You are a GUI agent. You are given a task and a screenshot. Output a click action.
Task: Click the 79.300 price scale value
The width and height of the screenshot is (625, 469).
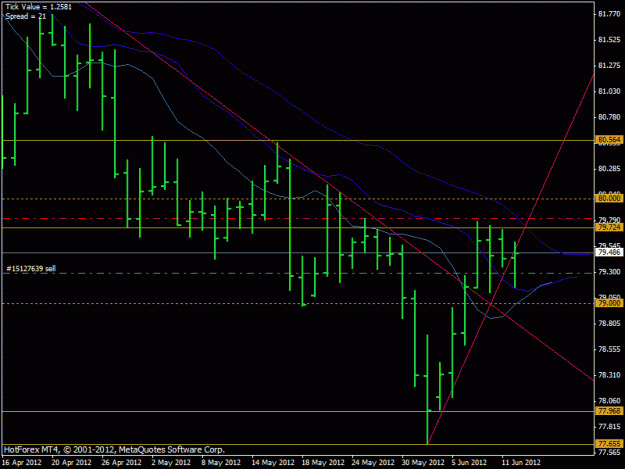(609, 272)
